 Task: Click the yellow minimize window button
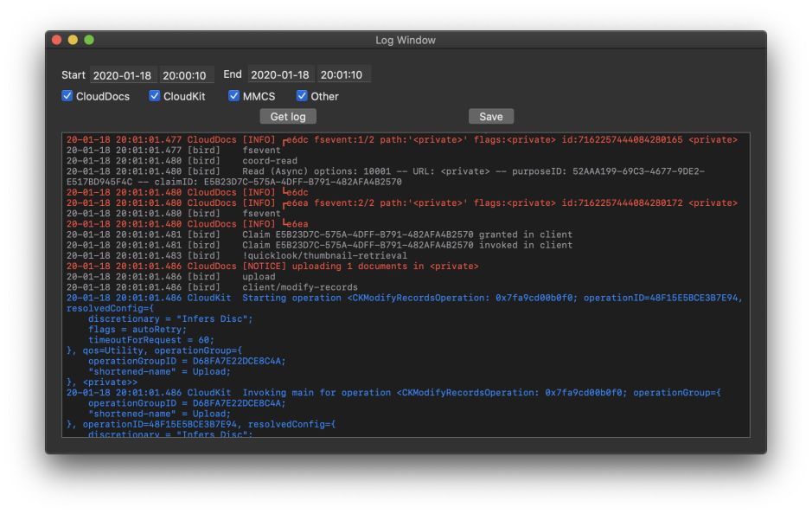[x=73, y=41]
